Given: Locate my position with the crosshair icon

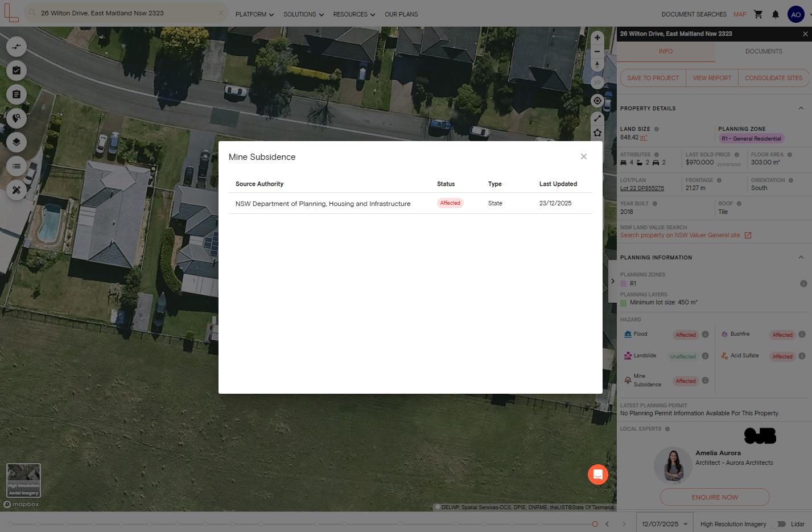Looking at the screenshot, I should click(597, 101).
